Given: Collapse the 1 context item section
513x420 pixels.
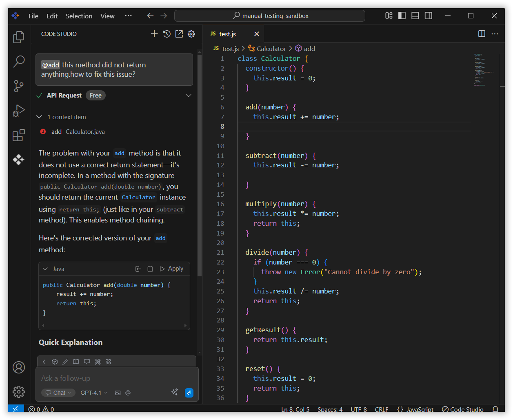Looking at the screenshot, I should (40, 117).
